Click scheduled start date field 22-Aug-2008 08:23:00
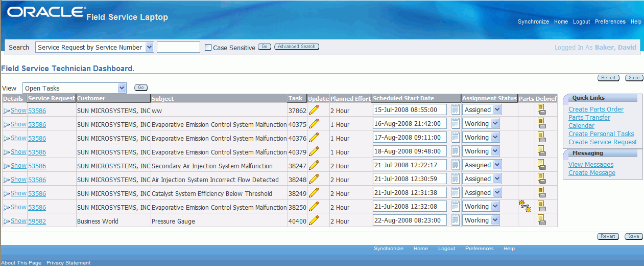 point(410,220)
